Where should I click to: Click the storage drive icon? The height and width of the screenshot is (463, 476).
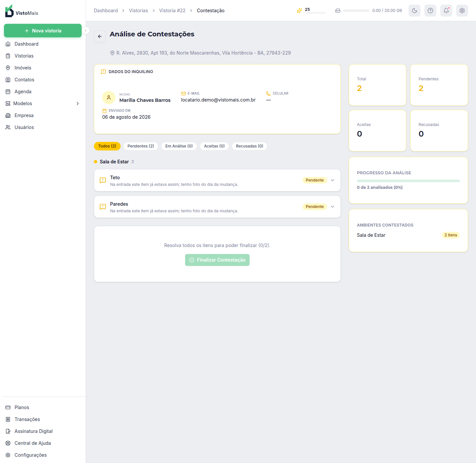pos(338,11)
